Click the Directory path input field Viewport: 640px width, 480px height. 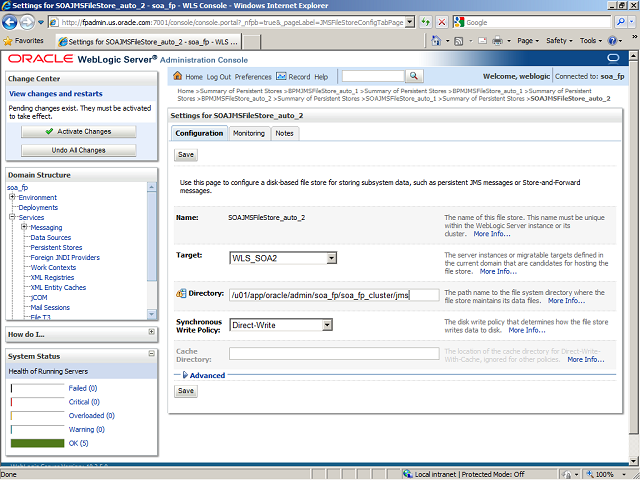[333, 295]
